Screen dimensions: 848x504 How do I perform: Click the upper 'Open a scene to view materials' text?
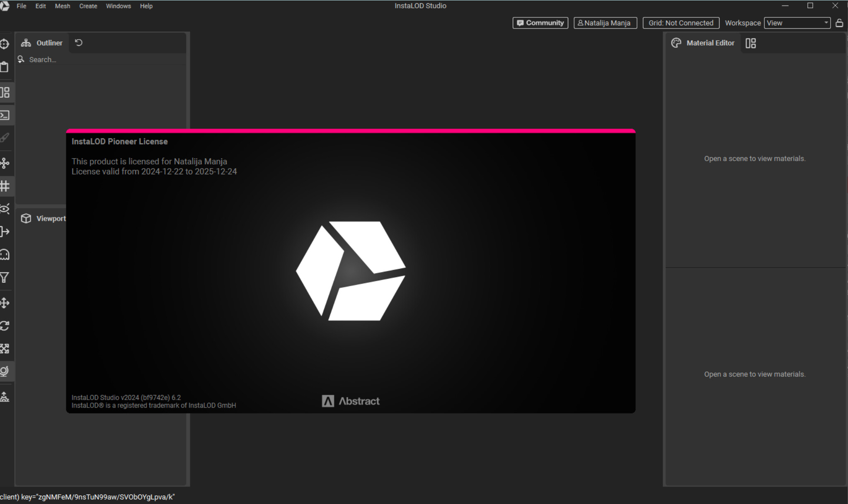755,159
